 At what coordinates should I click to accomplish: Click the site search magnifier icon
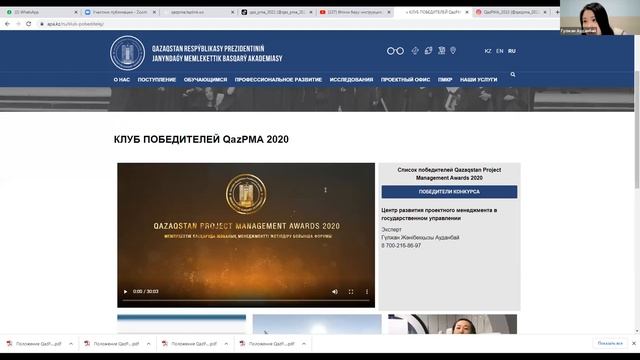click(513, 74)
